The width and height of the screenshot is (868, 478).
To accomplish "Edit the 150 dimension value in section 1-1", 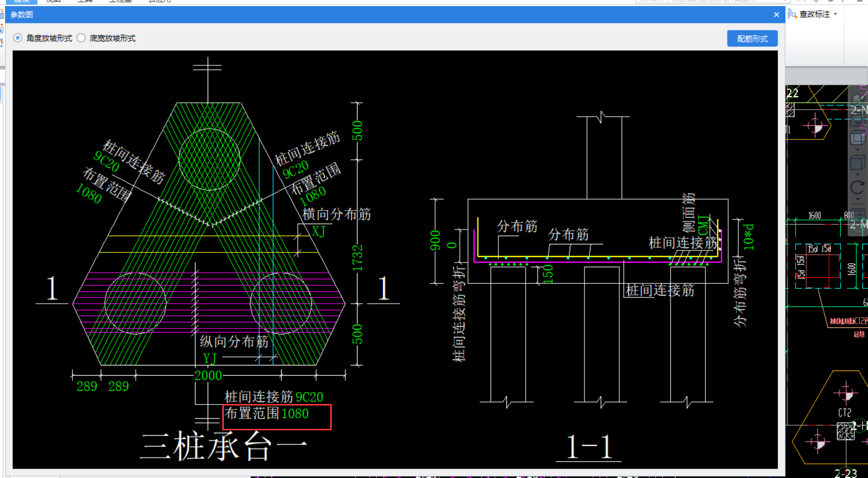I will coord(548,274).
